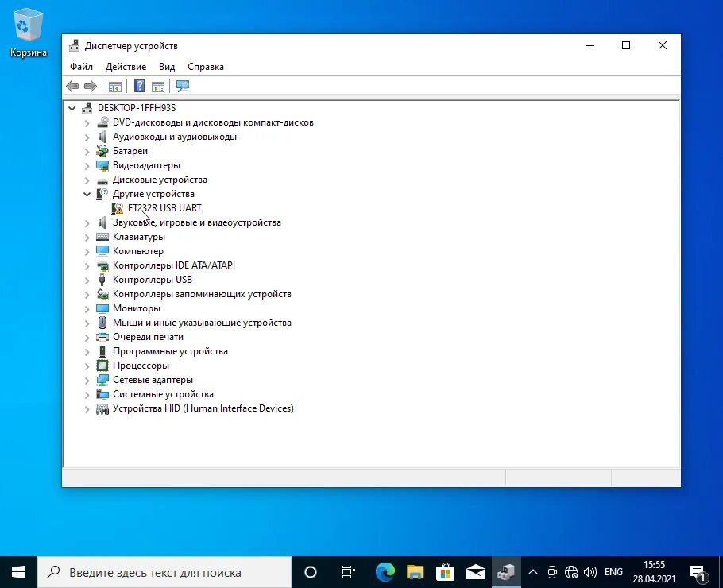Expand Дисковые устройства chevron
The image size is (723, 588).
point(87,180)
